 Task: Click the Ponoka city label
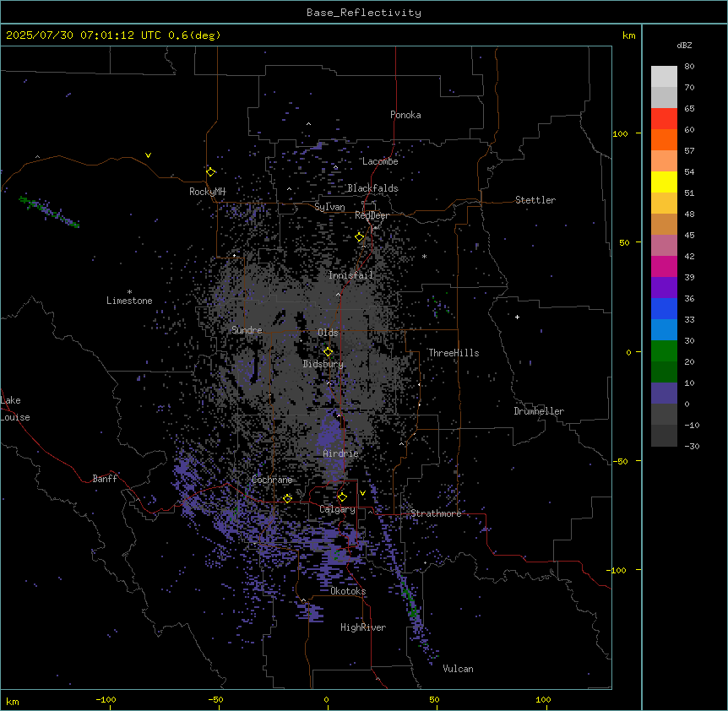pyautogui.click(x=405, y=115)
